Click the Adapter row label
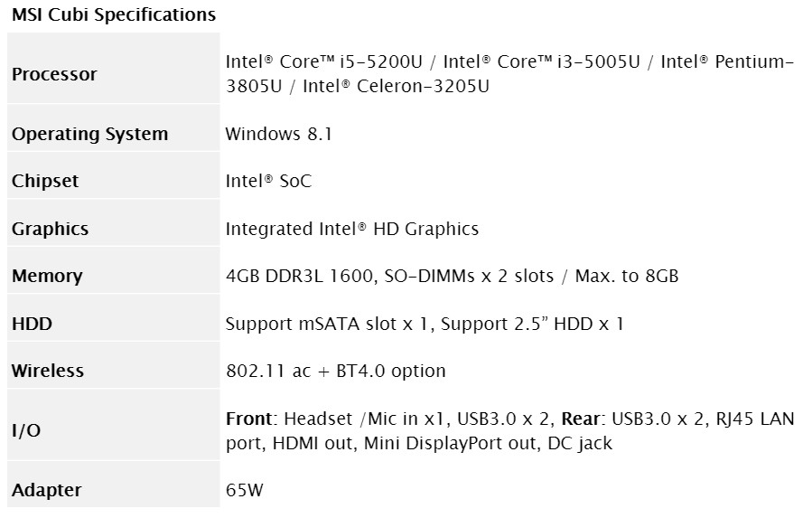812x518 pixels. (x=47, y=490)
